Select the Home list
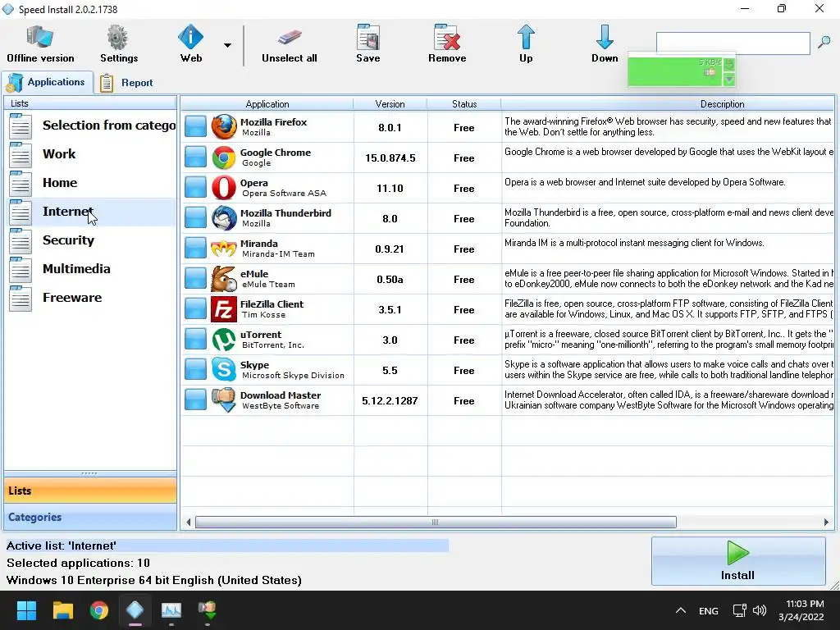This screenshot has height=630, width=840. (x=91, y=183)
